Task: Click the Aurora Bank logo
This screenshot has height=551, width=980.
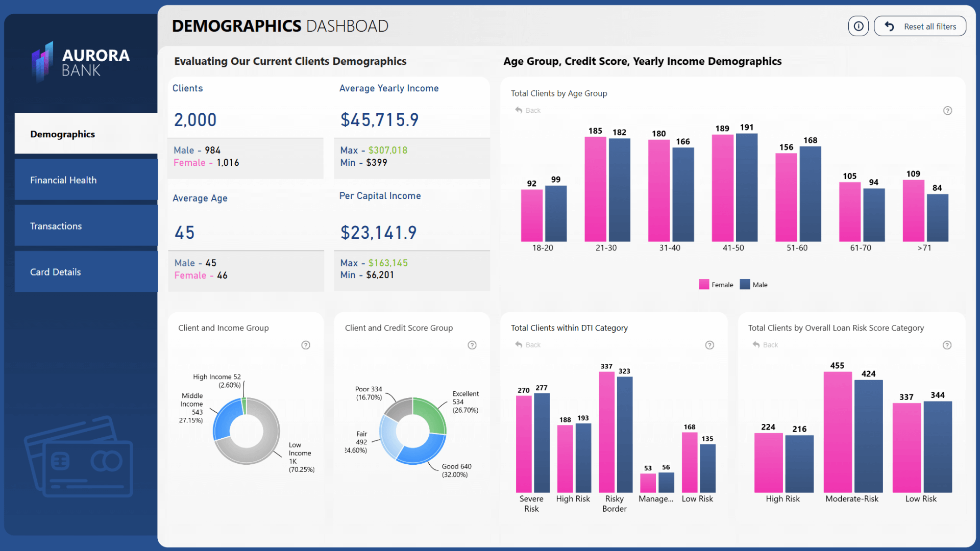Action: pyautogui.click(x=80, y=61)
